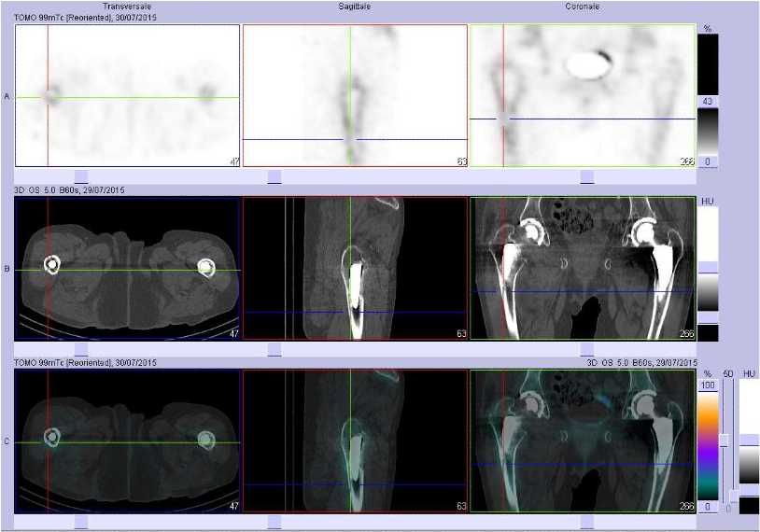Click the row letter B
Image resolution: width=760 pixels, height=532 pixels.
coord(7,269)
